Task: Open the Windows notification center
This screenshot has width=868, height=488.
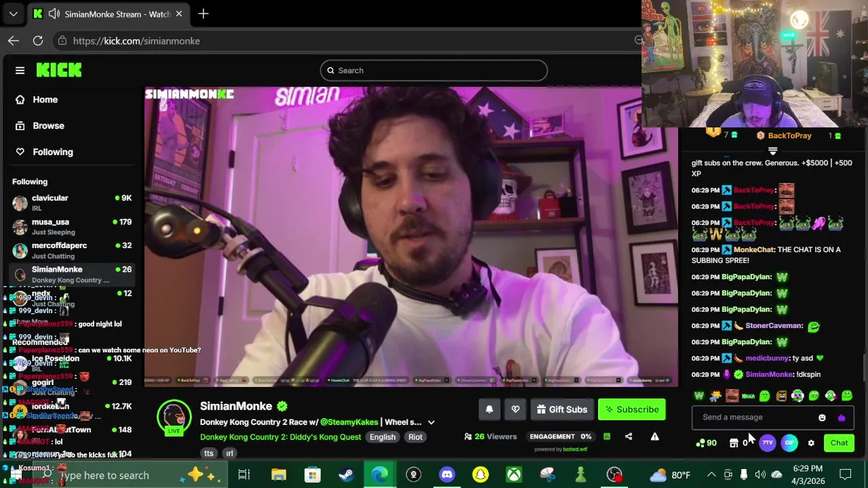Action: coord(846,475)
